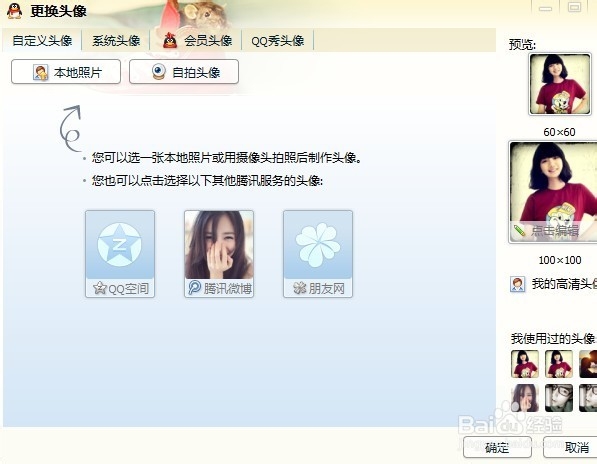This screenshot has height=464, width=597.
Task: Pick the third used avatar in top row
Action: [x=588, y=364]
